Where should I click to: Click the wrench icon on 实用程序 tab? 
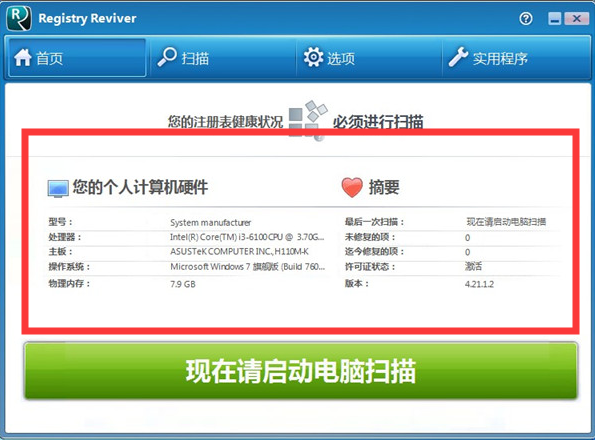pos(458,57)
